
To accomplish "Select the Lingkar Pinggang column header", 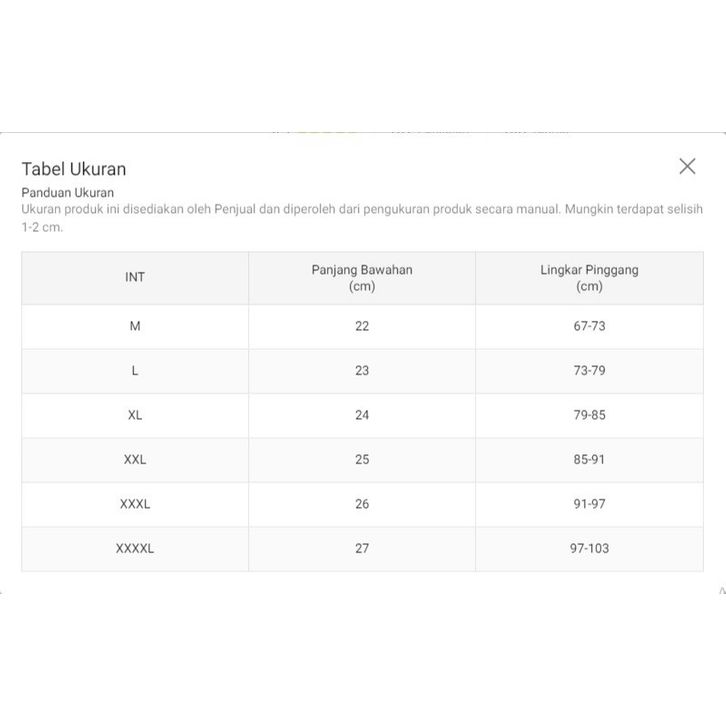I will [589, 277].
